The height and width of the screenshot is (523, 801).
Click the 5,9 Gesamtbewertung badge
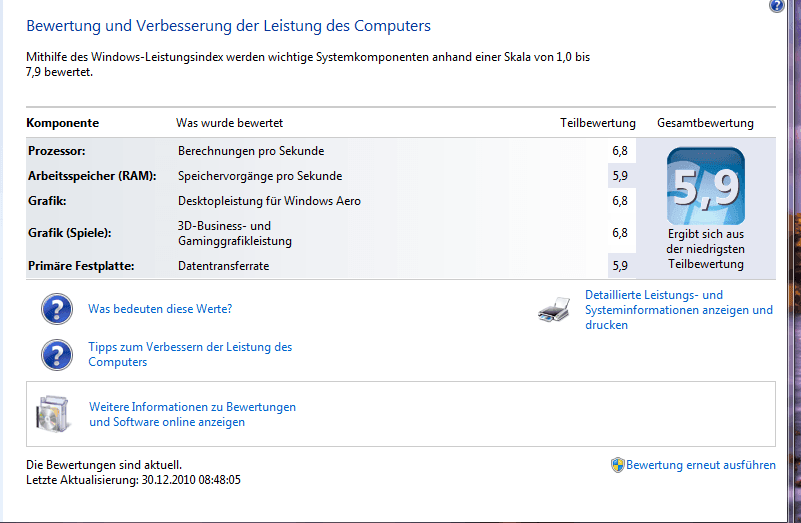(x=705, y=186)
